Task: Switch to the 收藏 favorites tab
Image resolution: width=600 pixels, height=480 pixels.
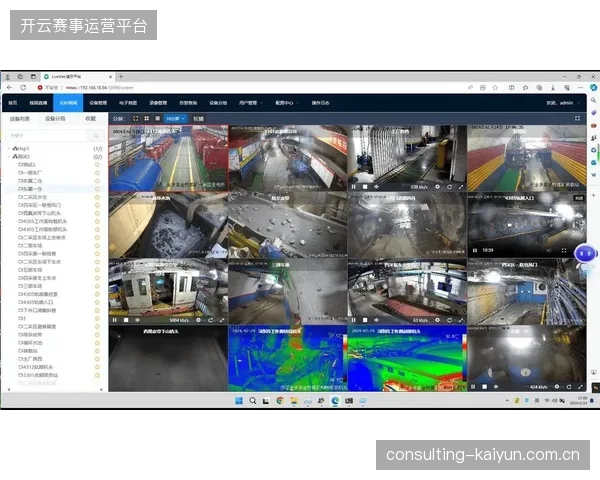Action: tap(91, 119)
